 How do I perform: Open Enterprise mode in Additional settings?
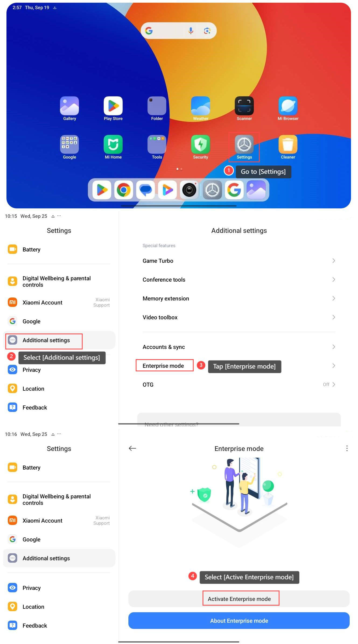click(x=239, y=366)
